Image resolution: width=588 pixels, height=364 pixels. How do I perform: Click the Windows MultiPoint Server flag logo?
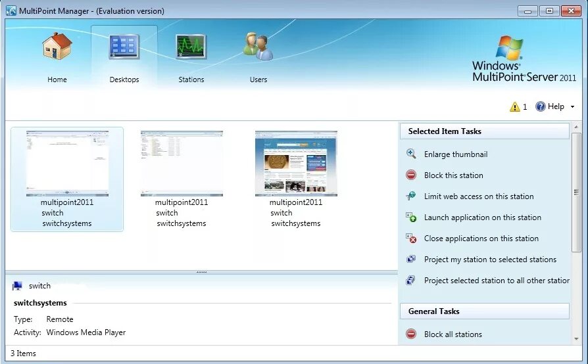point(510,47)
